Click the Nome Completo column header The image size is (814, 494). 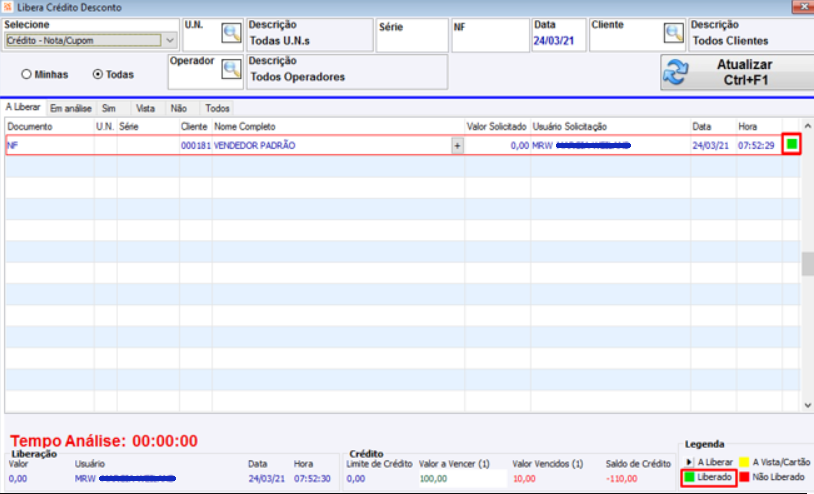point(338,127)
